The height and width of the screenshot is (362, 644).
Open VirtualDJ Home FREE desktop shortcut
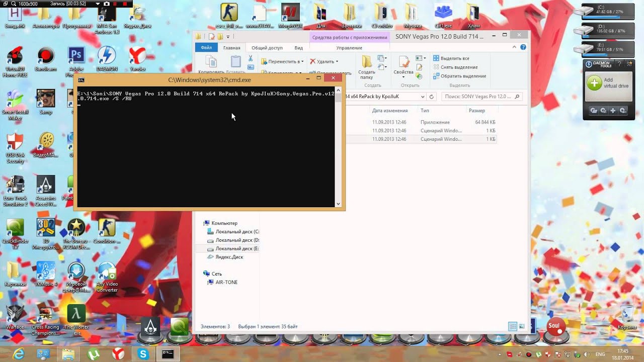tap(15, 61)
